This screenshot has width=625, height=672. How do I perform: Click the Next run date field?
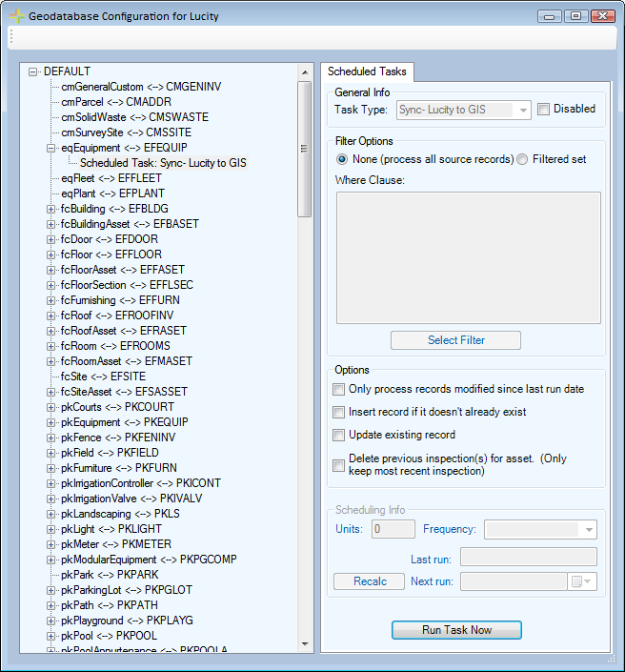coord(514,581)
